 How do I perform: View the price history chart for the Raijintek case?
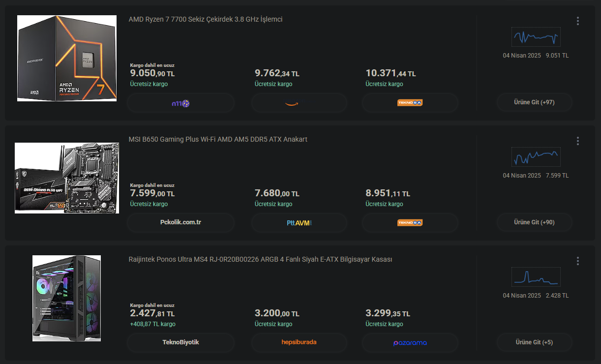point(536,277)
